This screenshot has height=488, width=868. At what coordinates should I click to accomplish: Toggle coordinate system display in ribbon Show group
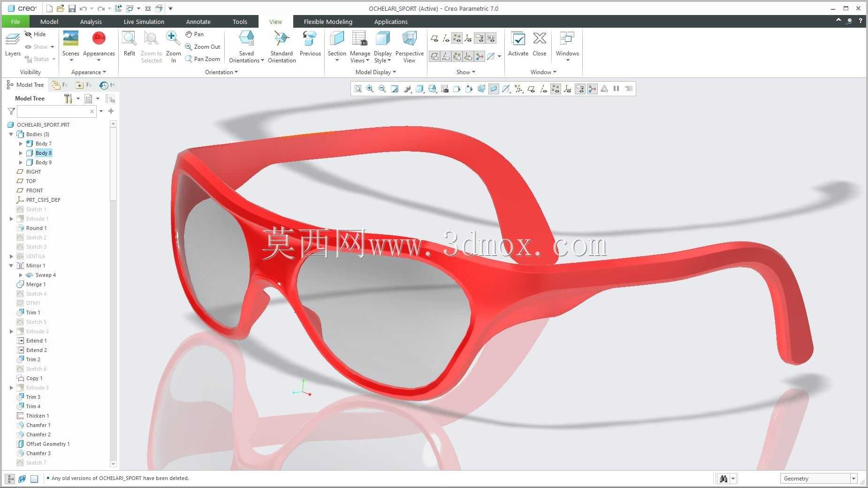coord(468,38)
